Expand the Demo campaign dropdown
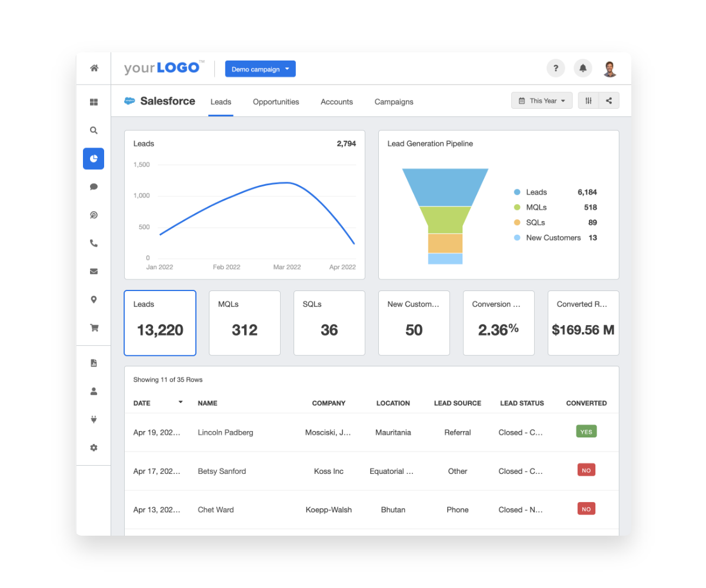706x588 pixels. (x=260, y=69)
